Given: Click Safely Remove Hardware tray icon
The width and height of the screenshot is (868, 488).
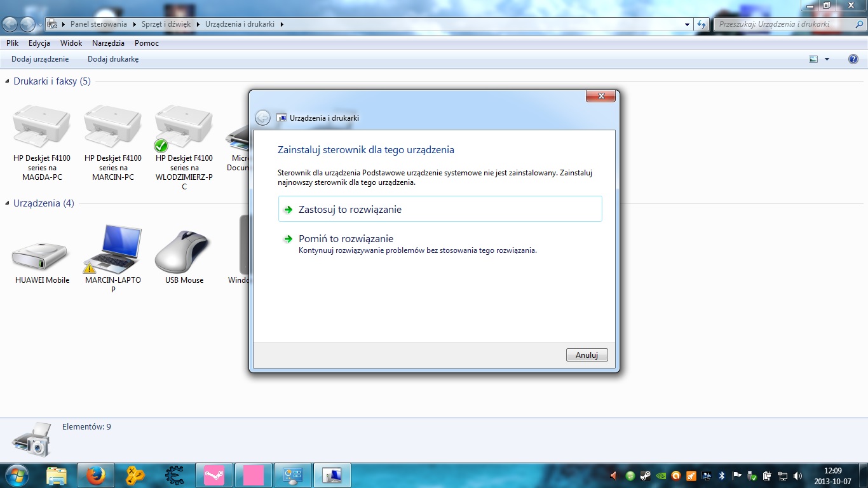Looking at the screenshot, I should (752, 475).
